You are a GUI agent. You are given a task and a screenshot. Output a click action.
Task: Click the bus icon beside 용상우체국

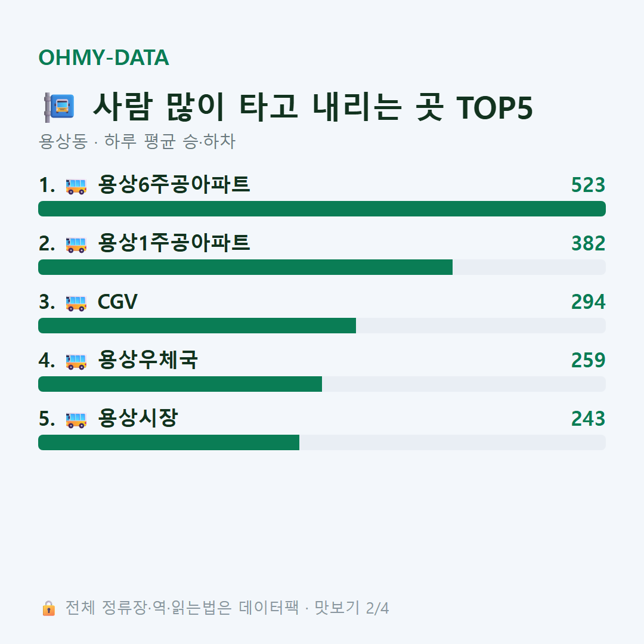click(x=76, y=361)
